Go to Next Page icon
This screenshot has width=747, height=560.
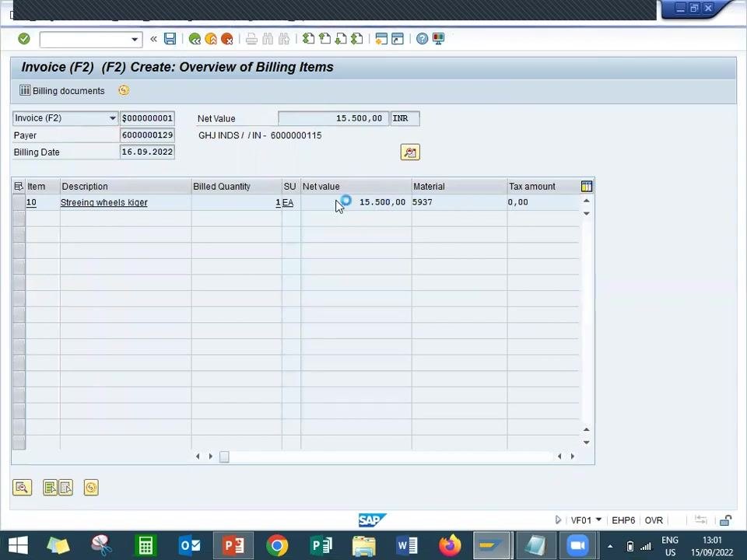(x=341, y=39)
